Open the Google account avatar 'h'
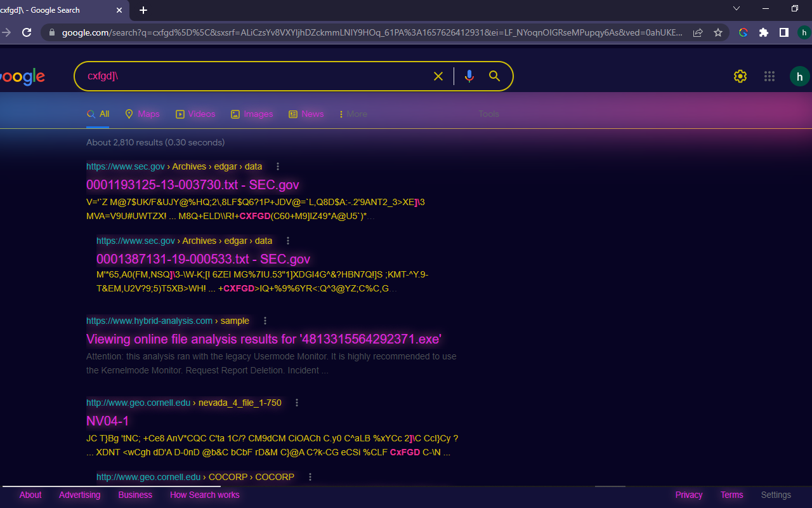This screenshot has width=812, height=508. pyautogui.click(x=800, y=76)
